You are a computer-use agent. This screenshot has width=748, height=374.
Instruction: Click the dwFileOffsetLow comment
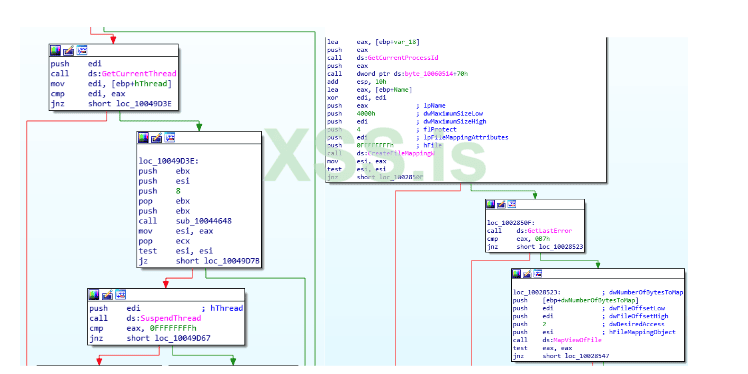(x=634, y=308)
